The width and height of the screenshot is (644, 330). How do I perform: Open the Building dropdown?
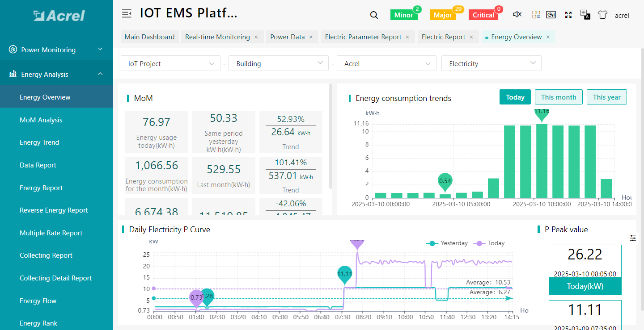click(x=279, y=63)
